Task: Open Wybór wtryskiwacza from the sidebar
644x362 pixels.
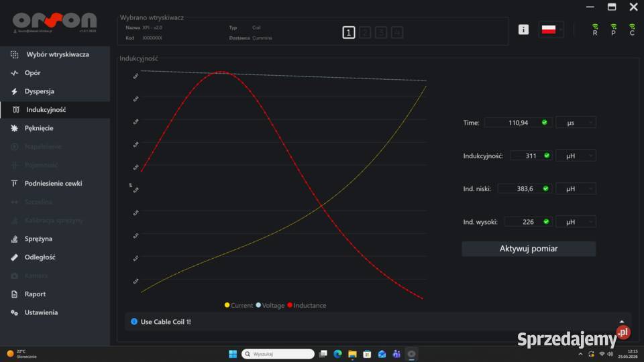Action: pos(55,54)
